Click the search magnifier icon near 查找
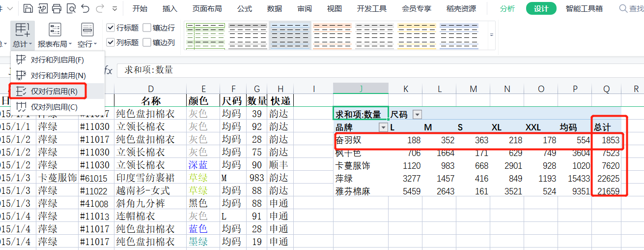 tap(623, 8)
